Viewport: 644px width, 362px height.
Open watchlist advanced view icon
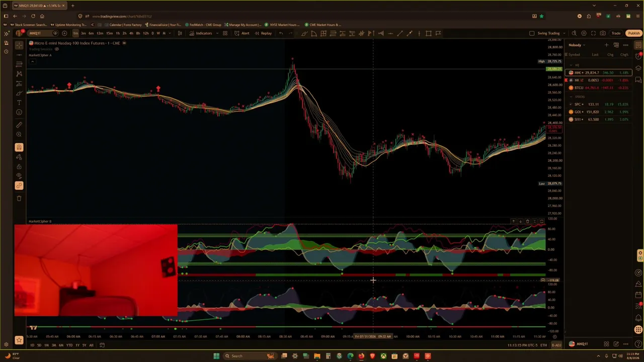(x=616, y=45)
